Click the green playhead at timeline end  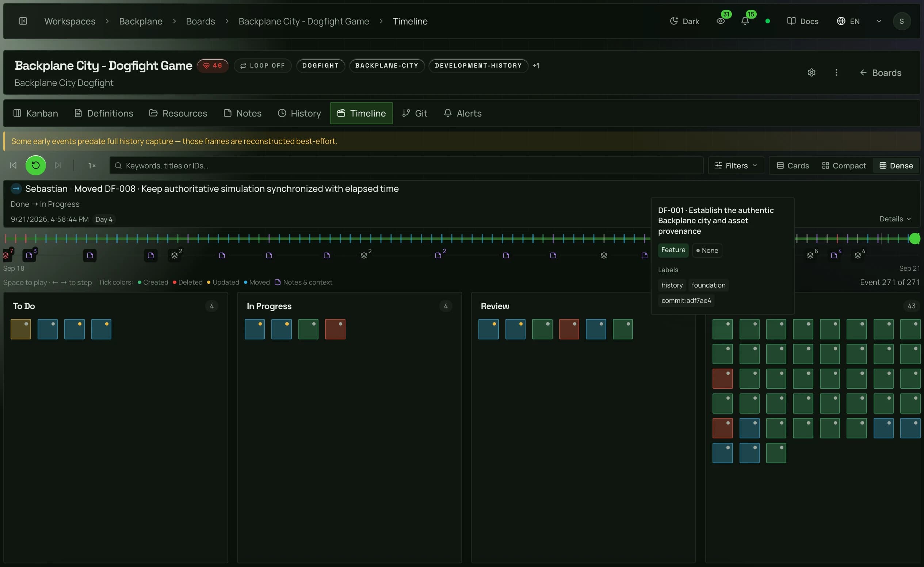click(914, 238)
